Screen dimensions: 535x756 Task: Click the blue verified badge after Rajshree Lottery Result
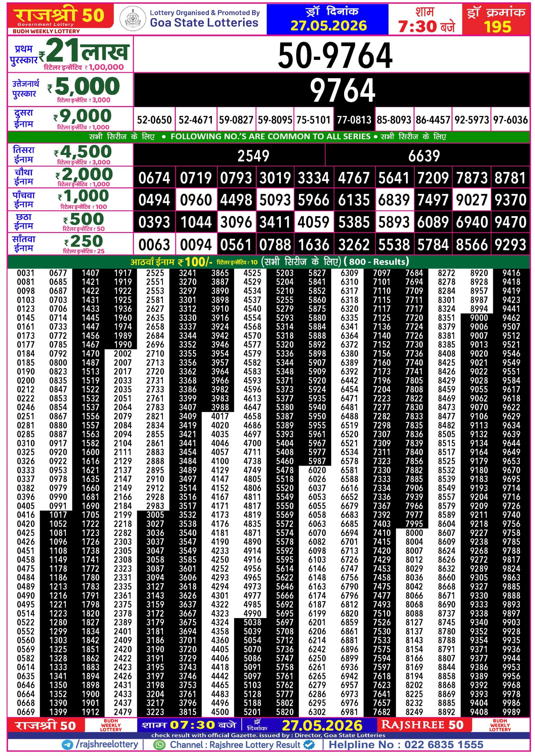[309, 744]
